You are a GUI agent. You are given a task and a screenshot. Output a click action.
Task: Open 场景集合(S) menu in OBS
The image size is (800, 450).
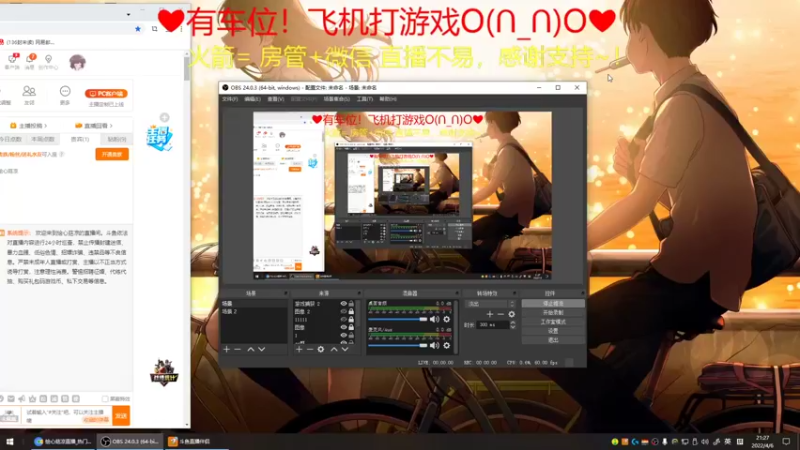coord(337,99)
